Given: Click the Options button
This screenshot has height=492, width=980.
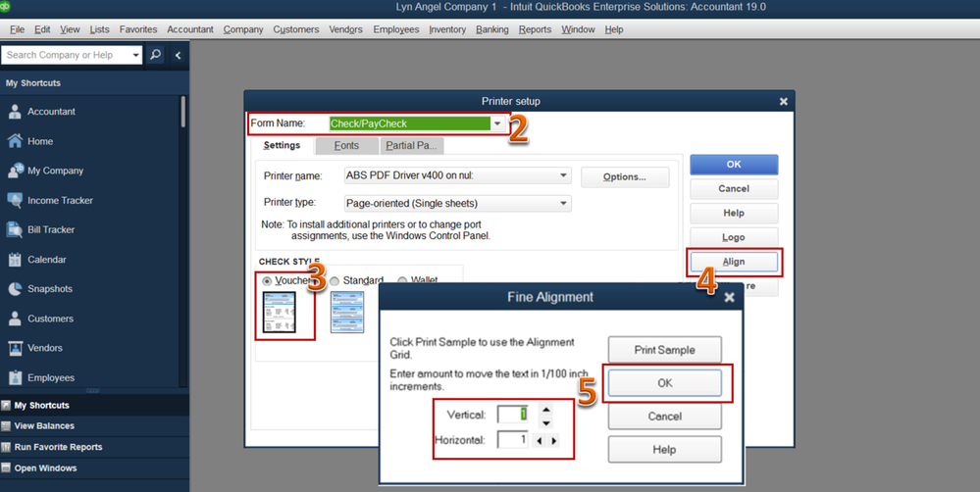Looking at the screenshot, I should pos(625,177).
